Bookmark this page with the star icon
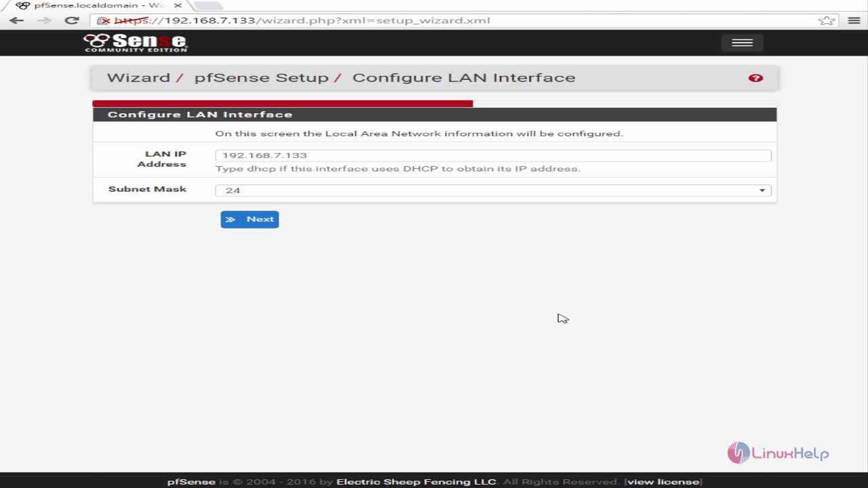The width and height of the screenshot is (868, 488). click(x=826, y=20)
